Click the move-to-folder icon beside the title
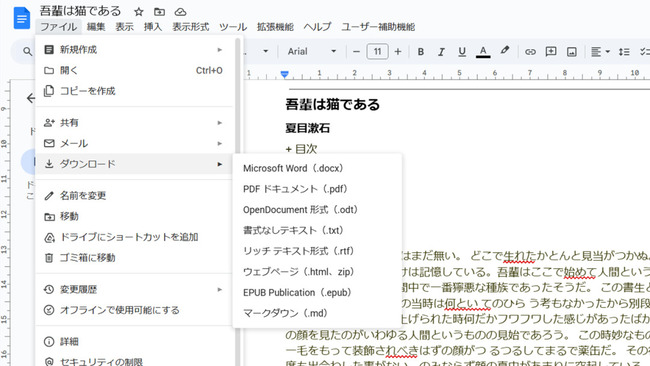This screenshot has width=650, height=366. [x=159, y=12]
